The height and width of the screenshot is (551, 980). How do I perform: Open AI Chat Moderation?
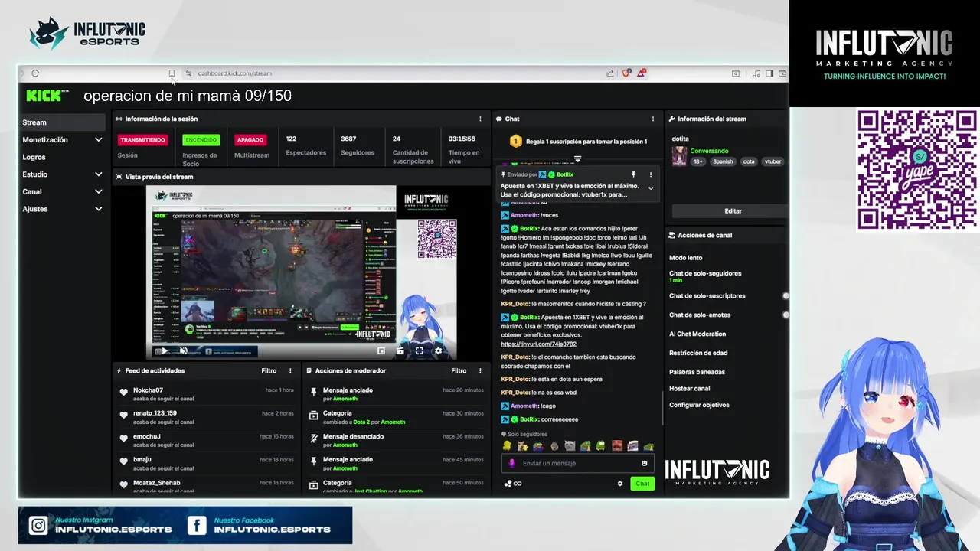pyautogui.click(x=697, y=334)
